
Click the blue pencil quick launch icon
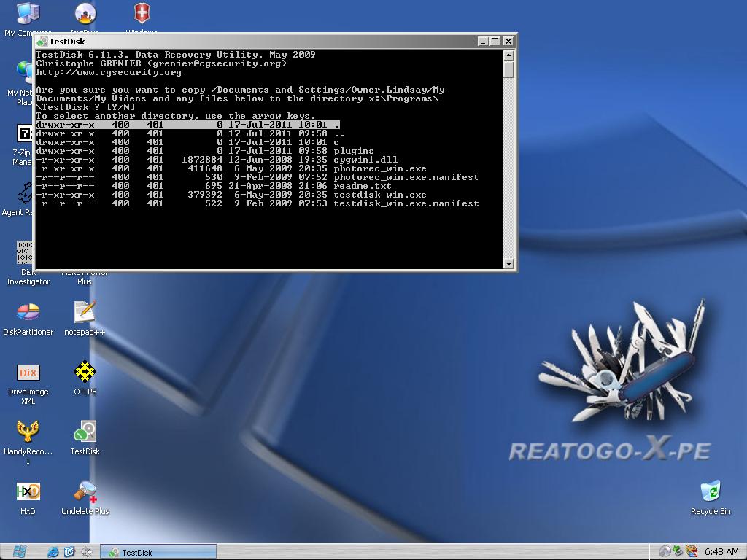[x=69, y=552]
